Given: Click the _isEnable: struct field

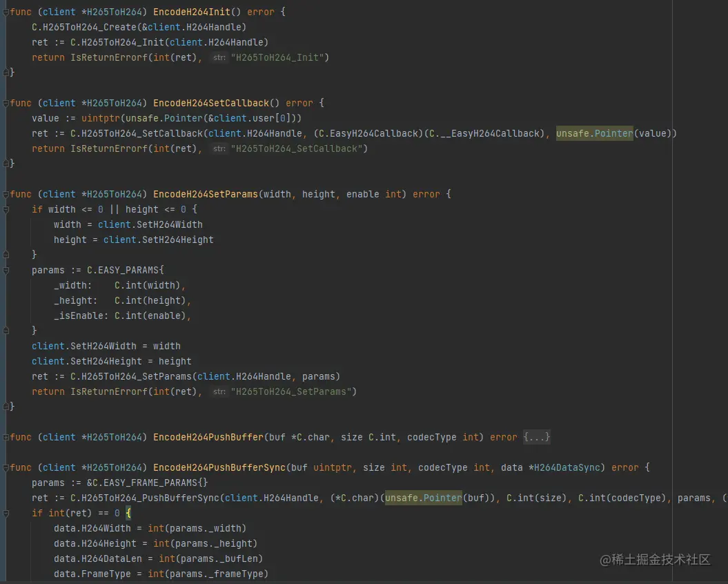Looking at the screenshot, I should [x=81, y=316].
